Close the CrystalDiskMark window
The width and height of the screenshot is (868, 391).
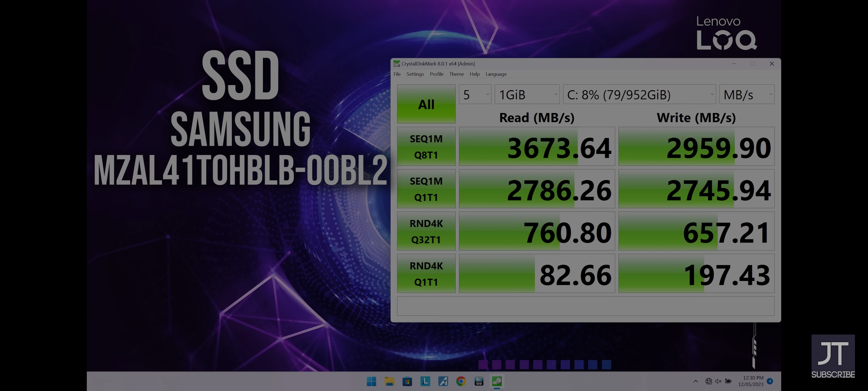click(x=771, y=64)
